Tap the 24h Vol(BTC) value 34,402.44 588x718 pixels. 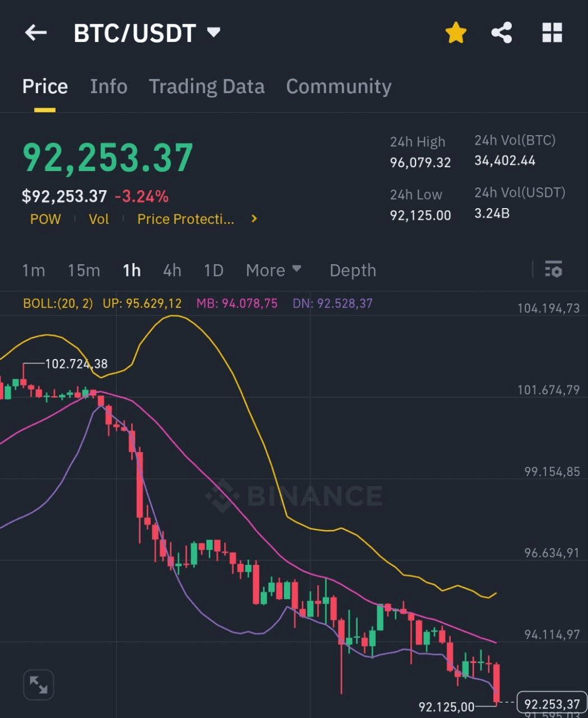point(505,160)
